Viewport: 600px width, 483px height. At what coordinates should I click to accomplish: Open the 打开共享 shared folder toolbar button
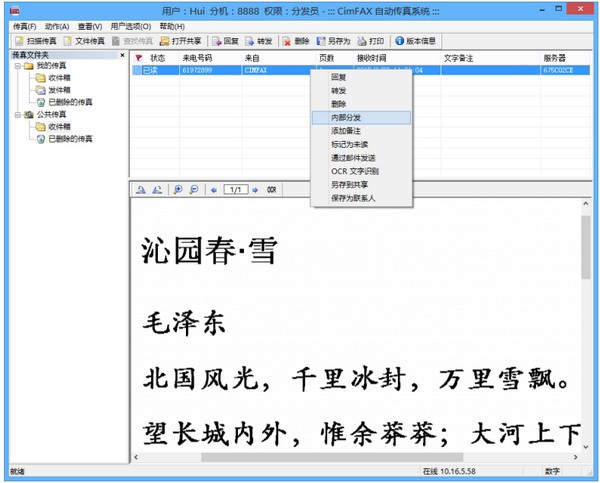coord(185,41)
